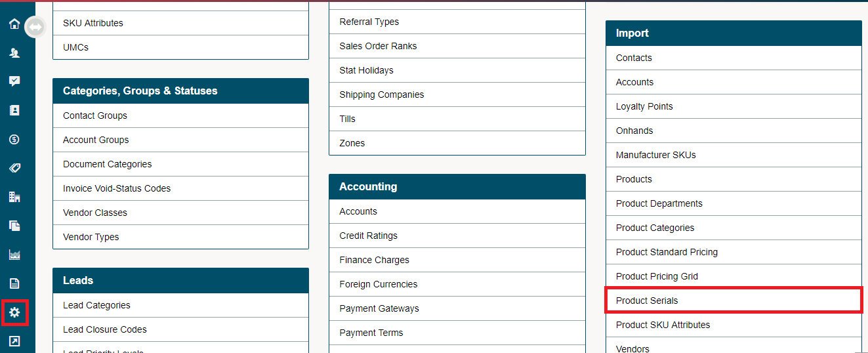Open the contacts people icon in the sidebar

pyautogui.click(x=14, y=52)
